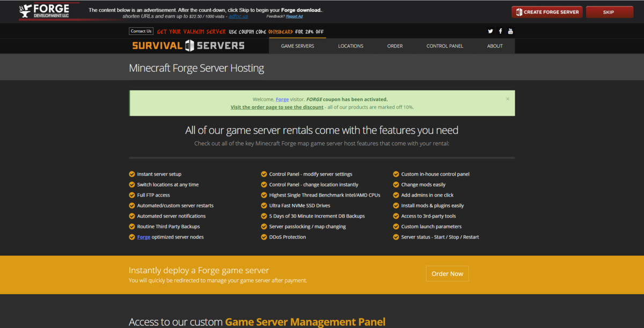The width and height of the screenshot is (644, 328).
Task: Click 'Instantly deploy a Forge game server' heading
Action: point(199,271)
